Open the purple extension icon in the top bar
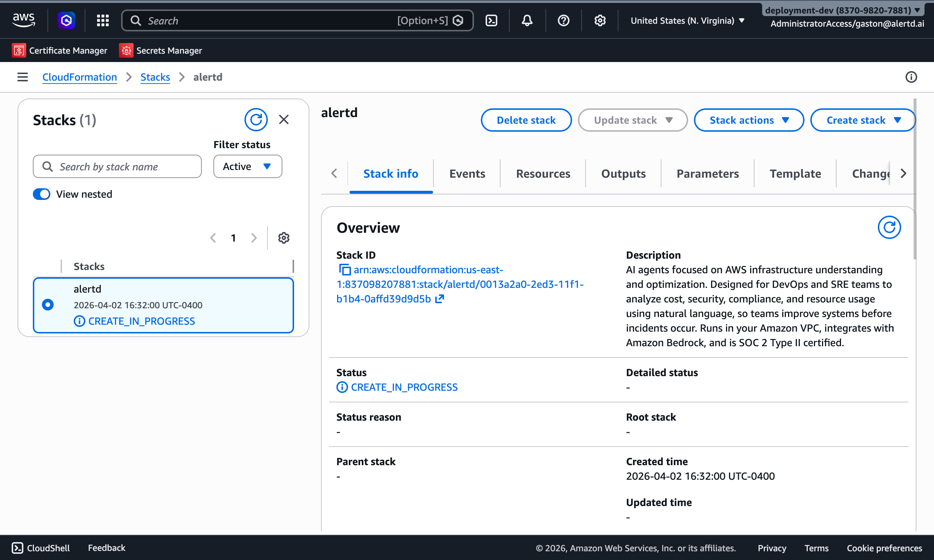This screenshot has height=560, width=934. pyautogui.click(x=66, y=20)
